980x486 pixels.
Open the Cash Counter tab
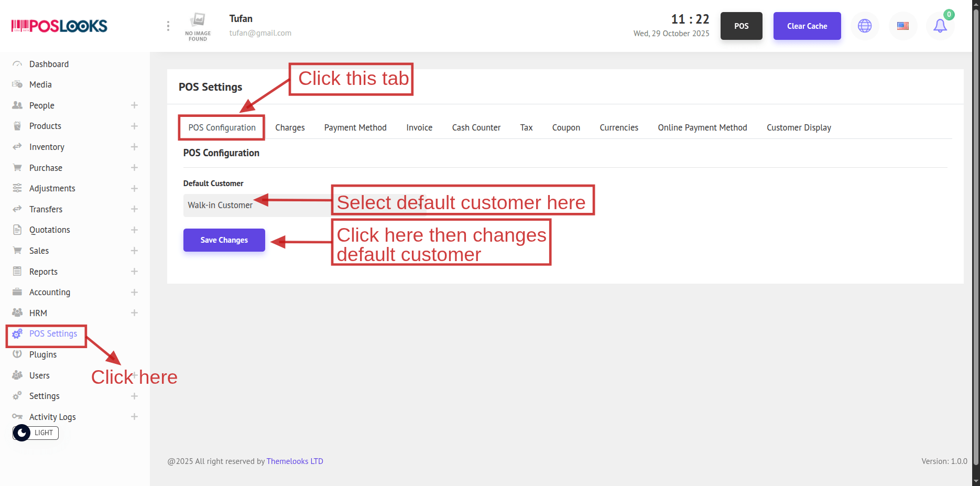476,128
